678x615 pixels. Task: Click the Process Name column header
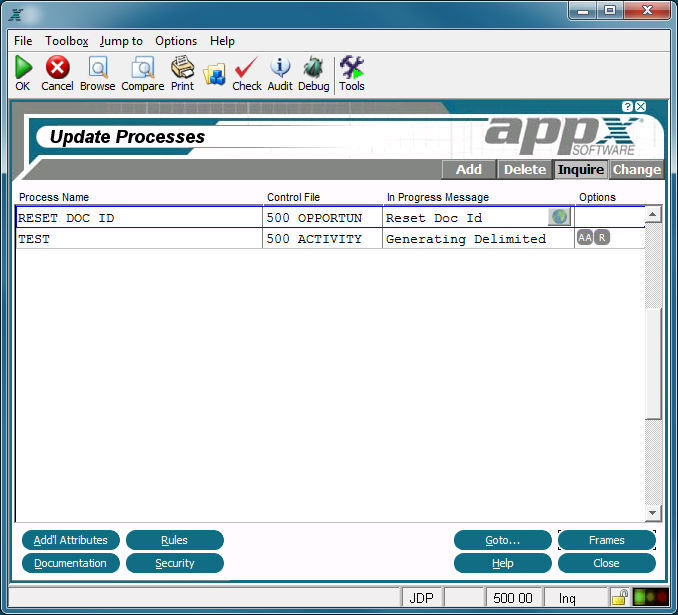coord(54,197)
